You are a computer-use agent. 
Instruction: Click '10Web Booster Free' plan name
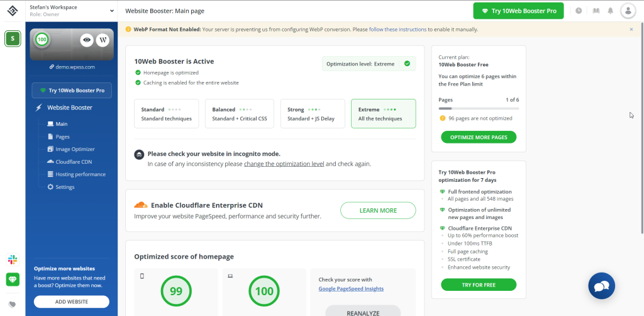point(464,64)
